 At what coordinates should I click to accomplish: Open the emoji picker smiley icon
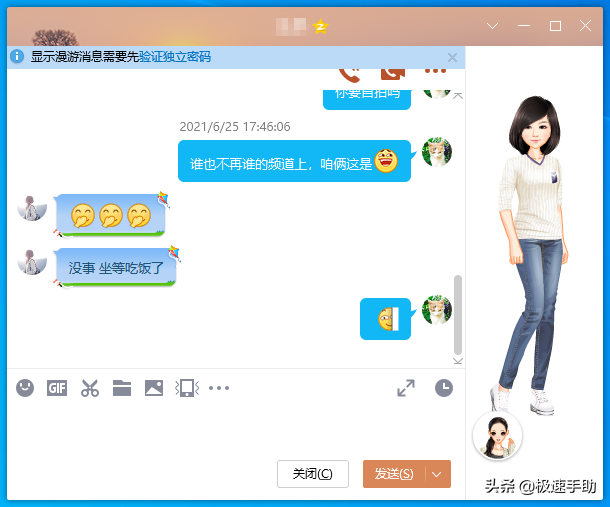pos(25,388)
